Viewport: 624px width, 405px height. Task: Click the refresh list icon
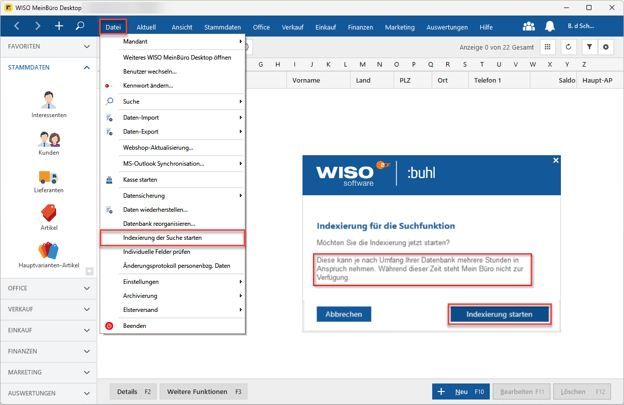tap(568, 47)
